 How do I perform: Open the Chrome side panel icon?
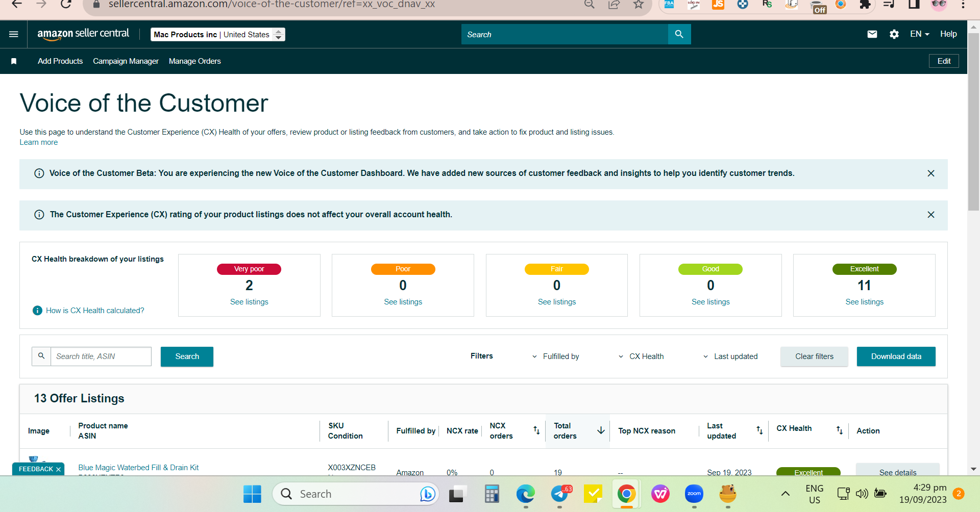point(914,5)
